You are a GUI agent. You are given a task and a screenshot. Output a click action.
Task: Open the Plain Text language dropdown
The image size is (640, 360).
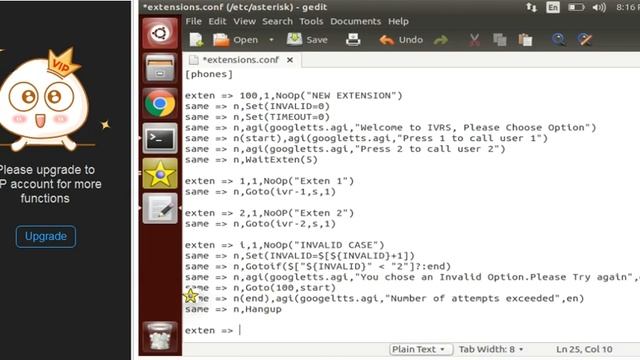(x=420, y=349)
